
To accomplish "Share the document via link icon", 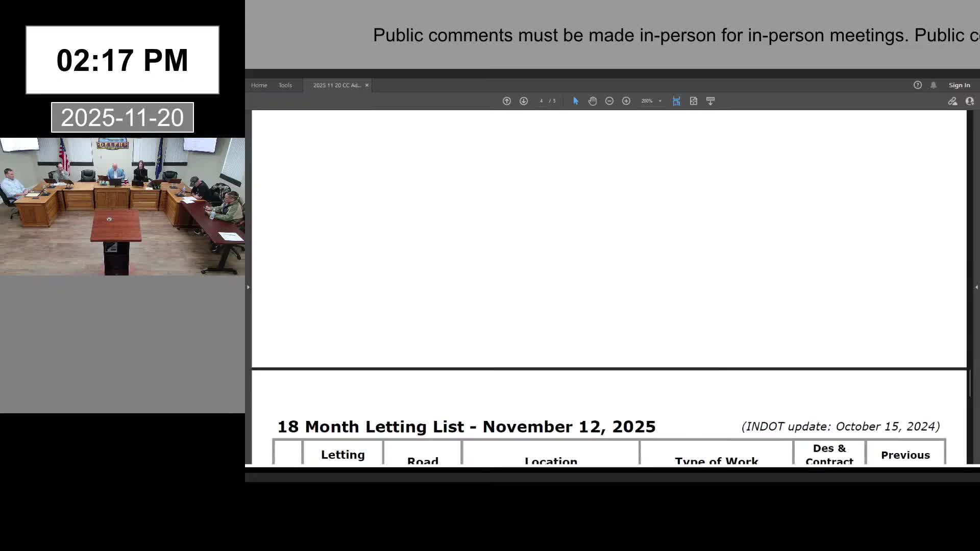I will 952,102.
